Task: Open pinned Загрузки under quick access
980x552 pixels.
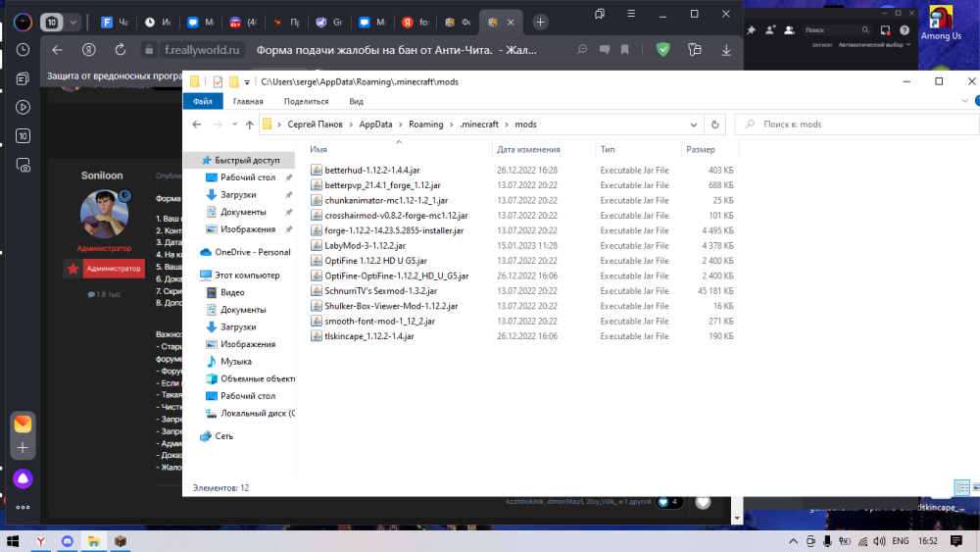Action: (x=238, y=194)
